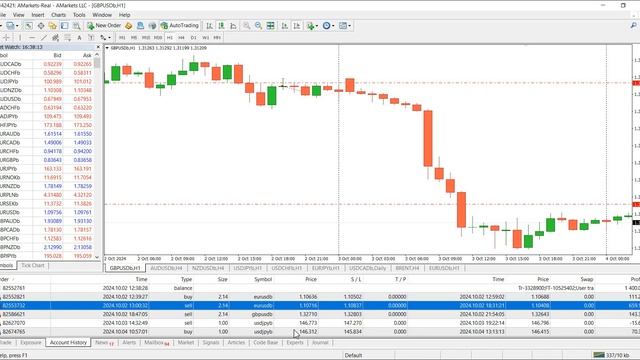Viewport: 640px width, 360px height.
Task: Open the View menu
Action: [18, 15]
